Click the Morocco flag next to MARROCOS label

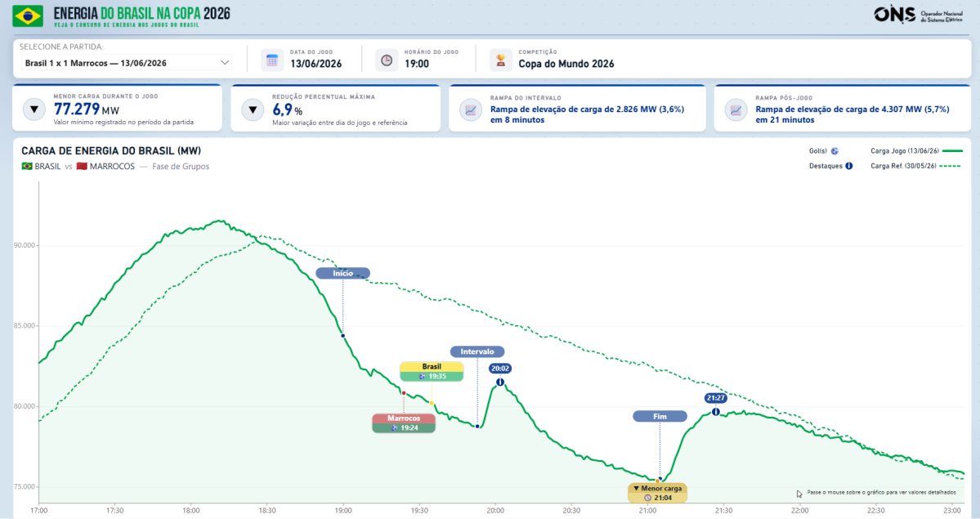coord(81,167)
